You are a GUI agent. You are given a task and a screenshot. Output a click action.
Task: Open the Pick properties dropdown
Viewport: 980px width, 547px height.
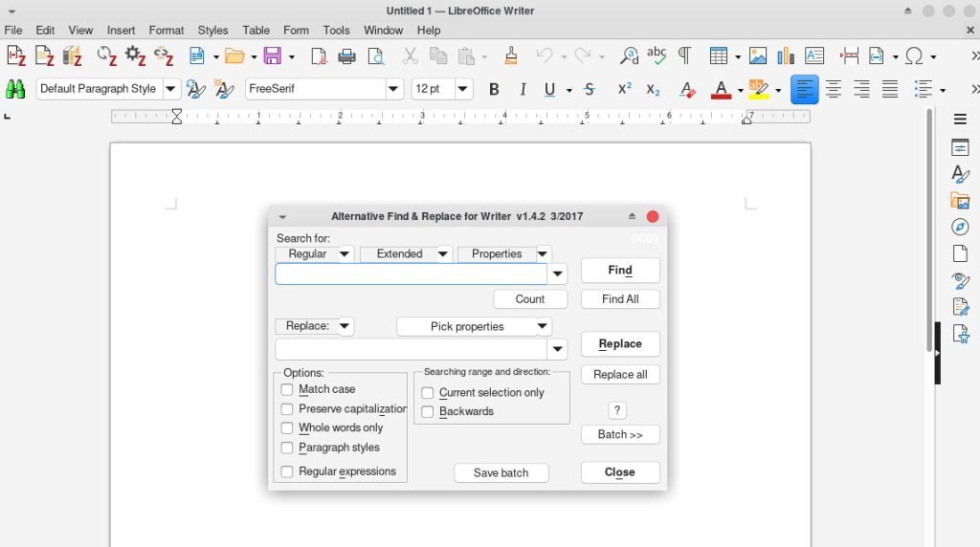pos(475,327)
